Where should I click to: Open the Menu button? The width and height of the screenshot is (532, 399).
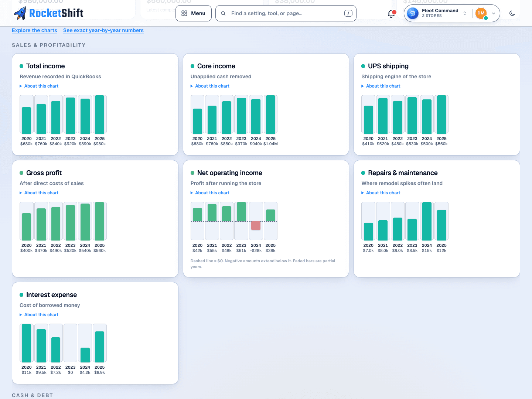pos(194,13)
